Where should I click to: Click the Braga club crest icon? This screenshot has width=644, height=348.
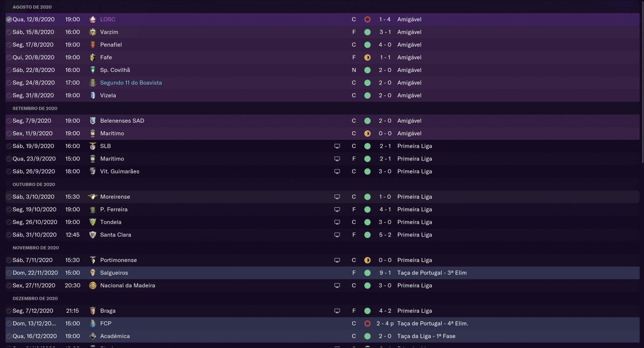[93, 311]
